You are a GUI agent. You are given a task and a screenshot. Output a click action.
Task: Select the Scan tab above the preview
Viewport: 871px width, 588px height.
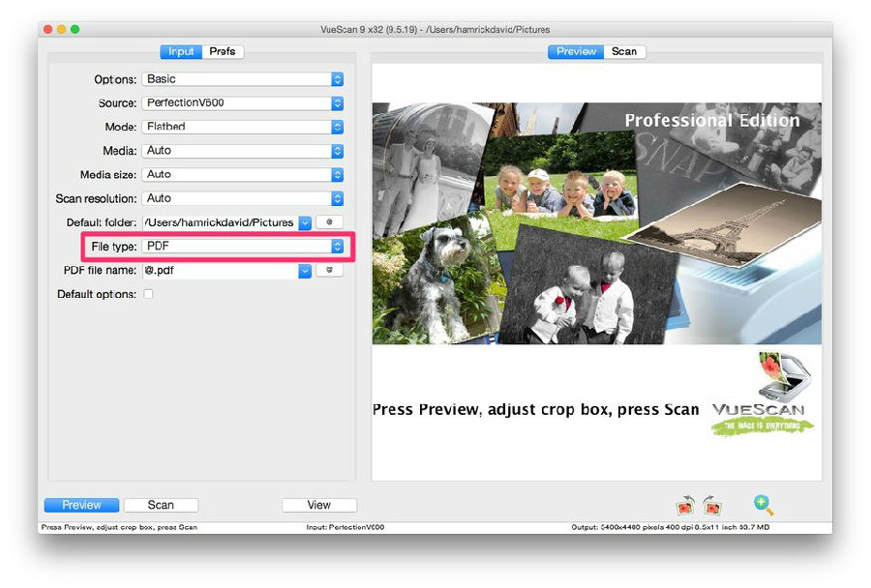tap(624, 51)
